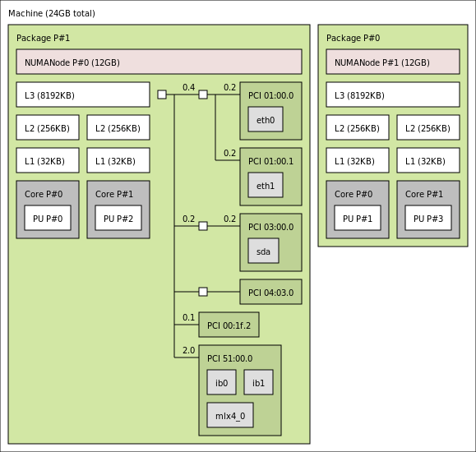Click L2 (256KB) above PU P#2
The height and width of the screenshot is (452, 476).
click(118, 127)
